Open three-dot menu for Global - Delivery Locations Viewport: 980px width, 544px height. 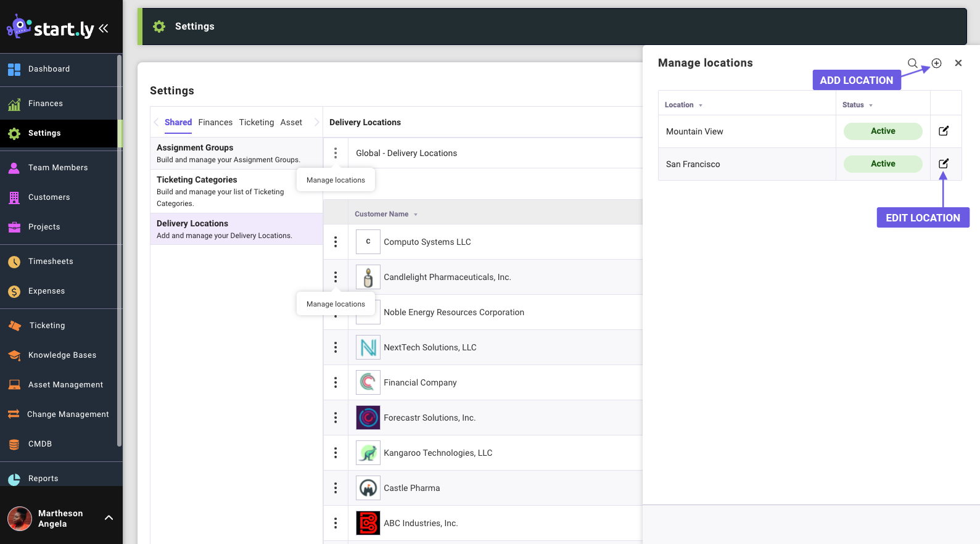[x=336, y=153]
